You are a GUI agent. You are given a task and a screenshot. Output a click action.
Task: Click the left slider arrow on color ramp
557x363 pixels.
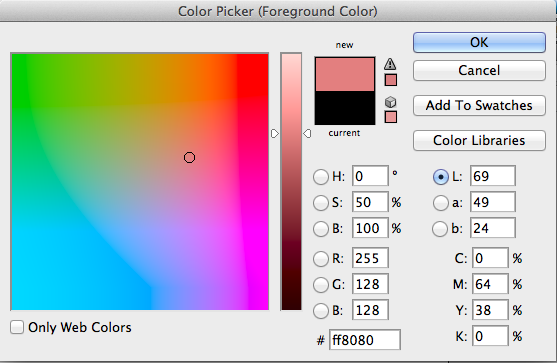275,134
